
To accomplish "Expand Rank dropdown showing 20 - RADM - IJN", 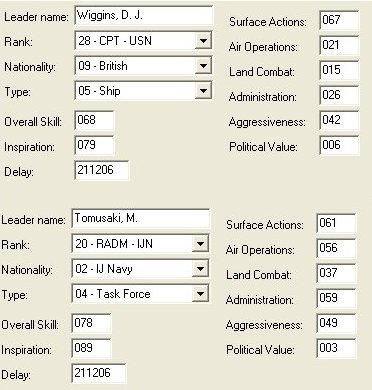I will pyautogui.click(x=140, y=244).
